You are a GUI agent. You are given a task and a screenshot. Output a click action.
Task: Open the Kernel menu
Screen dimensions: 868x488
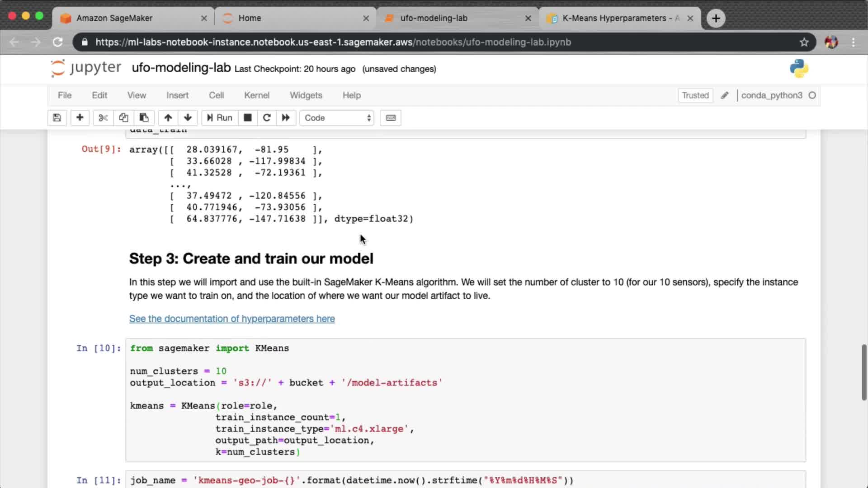tap(256, 95)
